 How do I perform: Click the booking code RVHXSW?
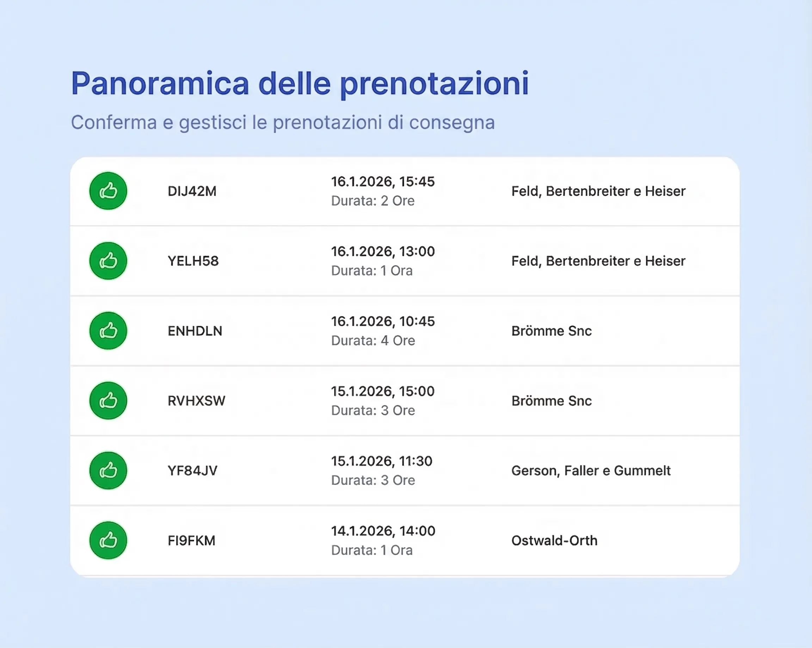tap(196, 401)
